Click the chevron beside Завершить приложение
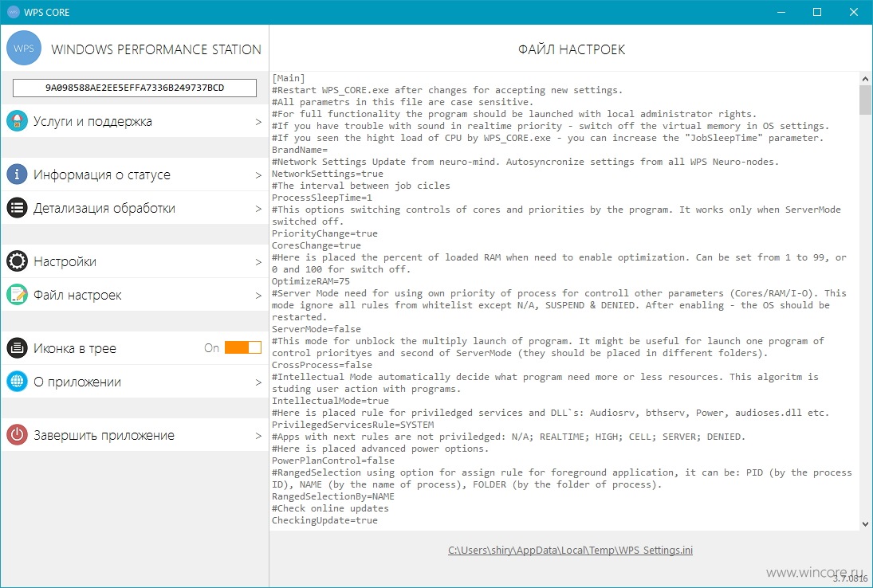The width and height of the screenshot is (873, 588). 258,435
